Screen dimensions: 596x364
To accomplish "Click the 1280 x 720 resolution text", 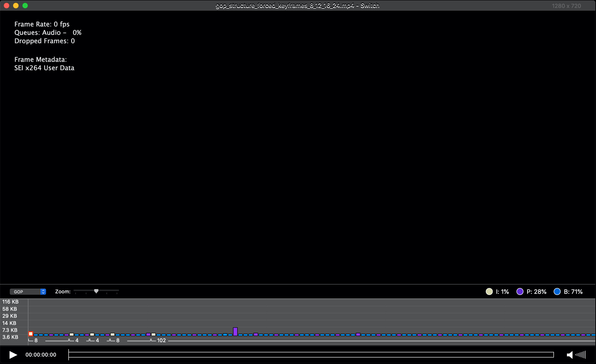I will (x=566, y=6).
